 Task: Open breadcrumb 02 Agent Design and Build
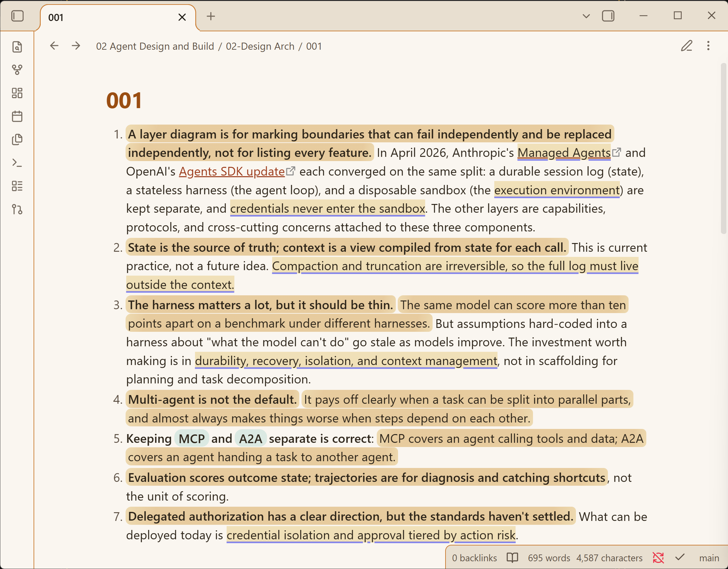pyautogui.click(x=155, y=46)
